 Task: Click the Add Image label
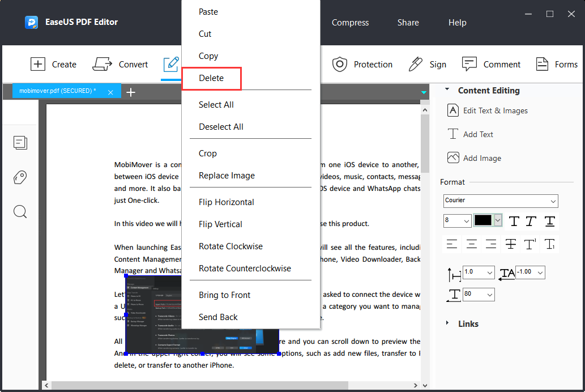coord(482,158)
